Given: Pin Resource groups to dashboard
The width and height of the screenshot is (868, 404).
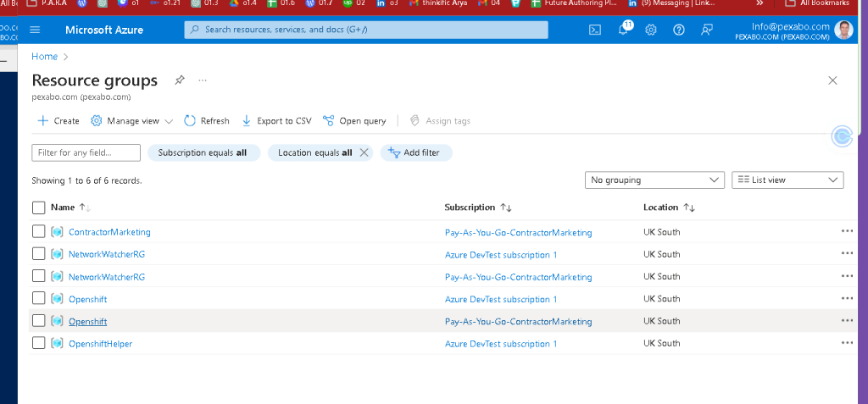Looking at the screenshot, I should coord(179,80).
